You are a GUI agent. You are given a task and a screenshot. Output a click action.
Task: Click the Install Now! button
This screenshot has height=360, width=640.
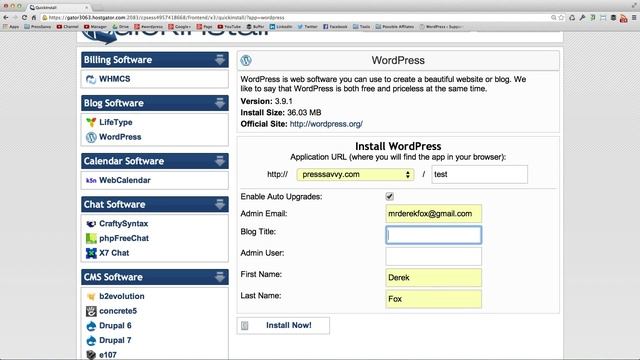click(x=283, y=325)
